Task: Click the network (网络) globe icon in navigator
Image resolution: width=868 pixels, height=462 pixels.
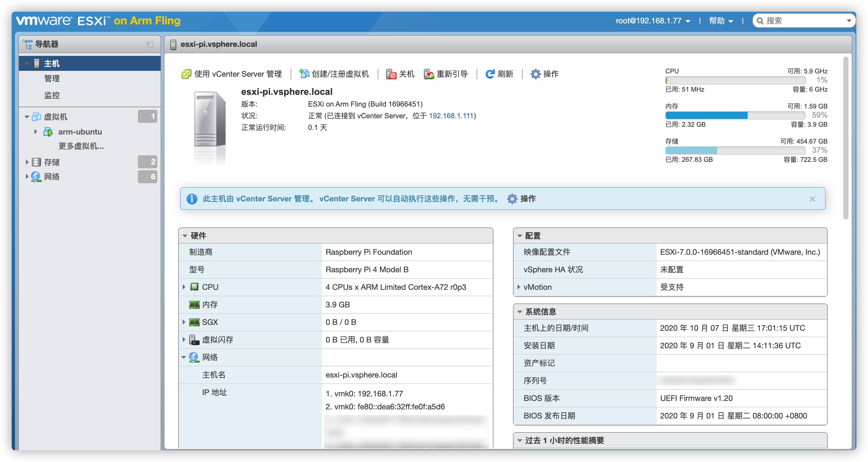Action: 36,176
